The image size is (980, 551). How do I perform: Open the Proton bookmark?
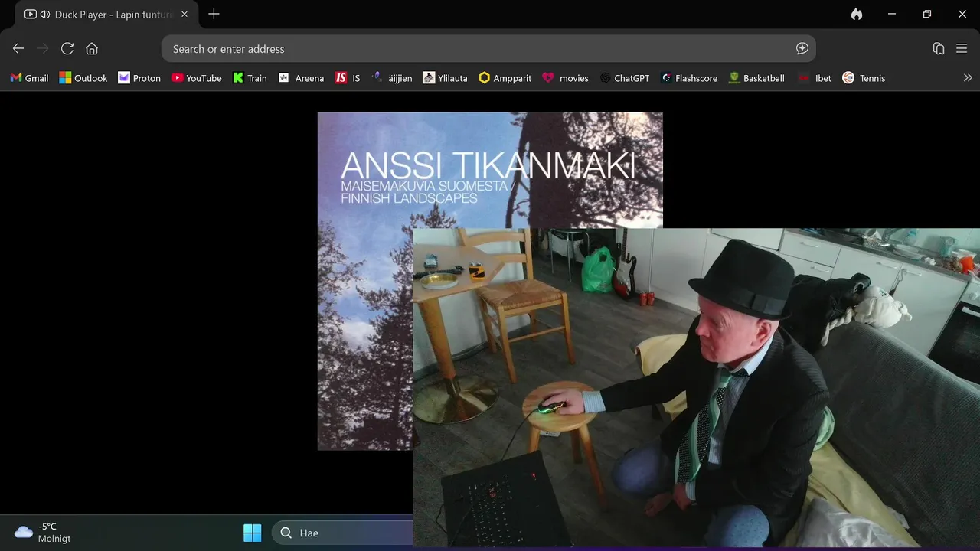pos(139,78)
